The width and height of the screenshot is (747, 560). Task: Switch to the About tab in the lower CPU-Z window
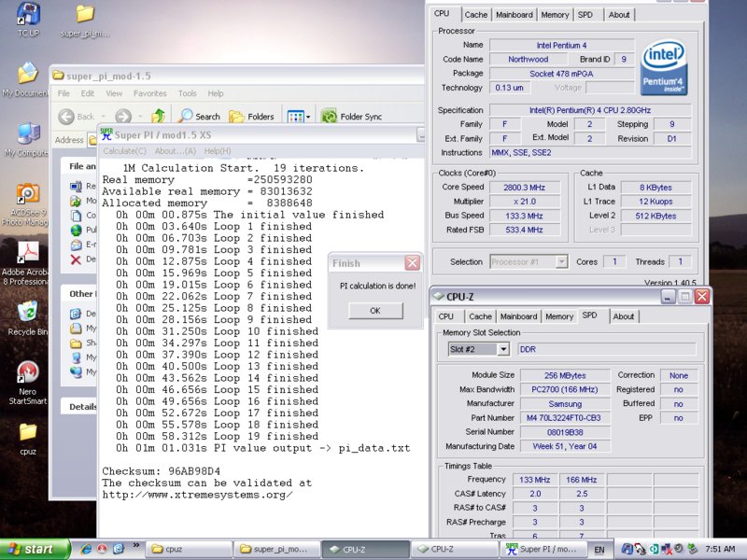[623, 316]
